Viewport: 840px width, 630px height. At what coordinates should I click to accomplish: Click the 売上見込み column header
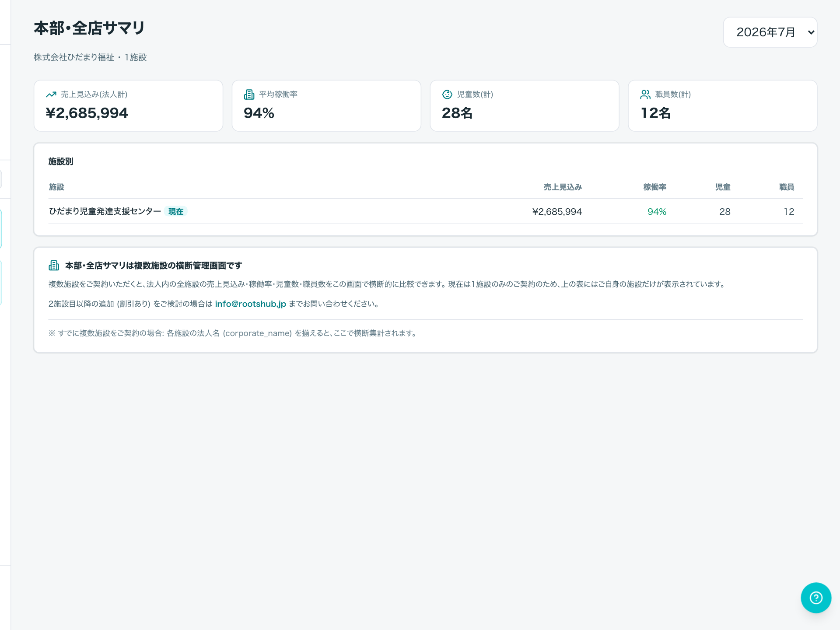click(563, 187)
